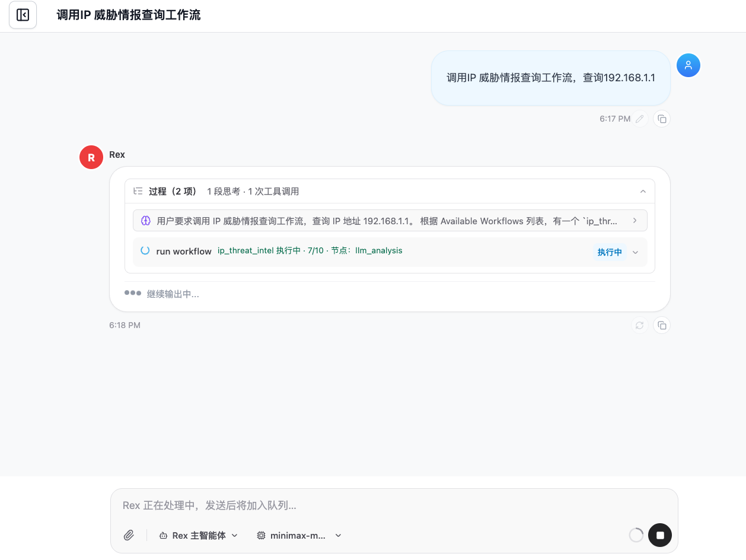Screen dimensions: 746x560
Task: Click 1 段思考 · 1 次工具调用 summary
Action: pos(253,191)
